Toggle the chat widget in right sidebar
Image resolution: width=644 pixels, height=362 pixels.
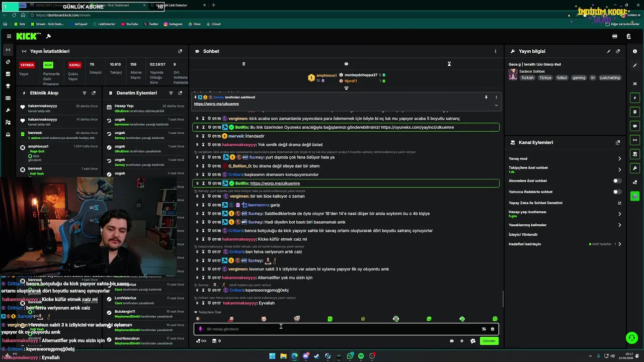[x=635, y=126]
